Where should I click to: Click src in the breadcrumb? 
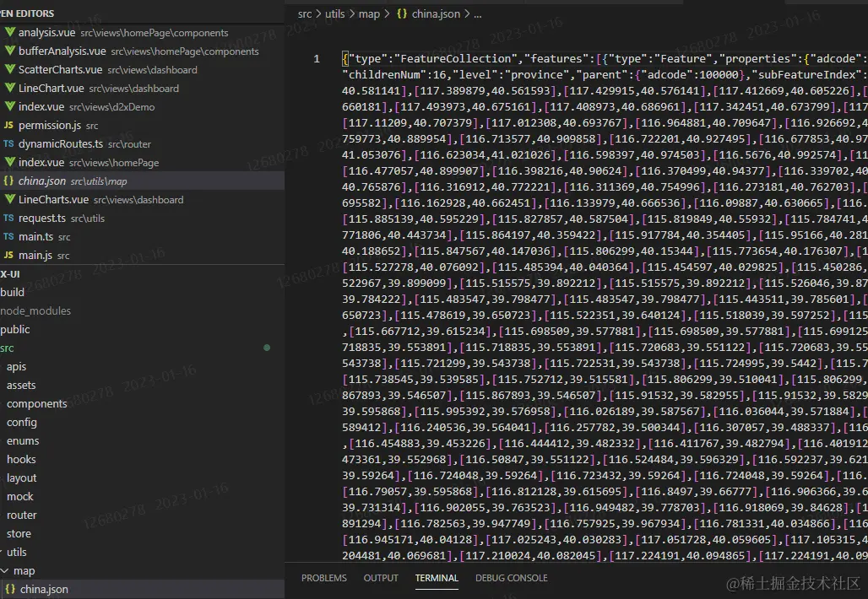point(305,13)
